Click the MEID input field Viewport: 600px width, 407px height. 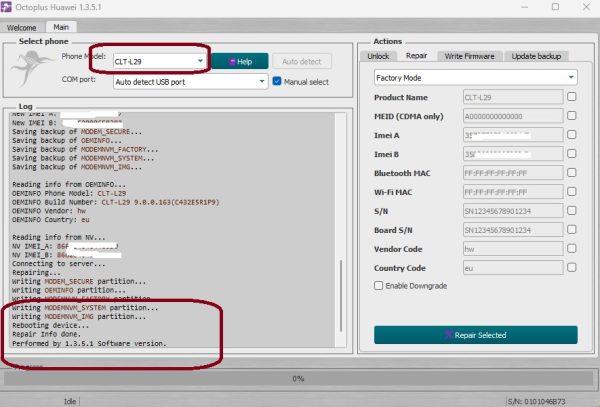(x=513, y=116)
